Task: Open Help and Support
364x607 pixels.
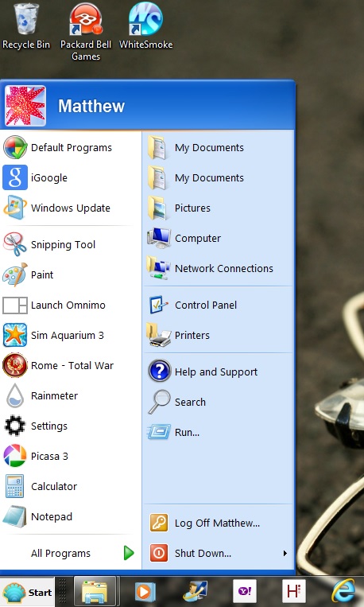Action: [219, 372]
